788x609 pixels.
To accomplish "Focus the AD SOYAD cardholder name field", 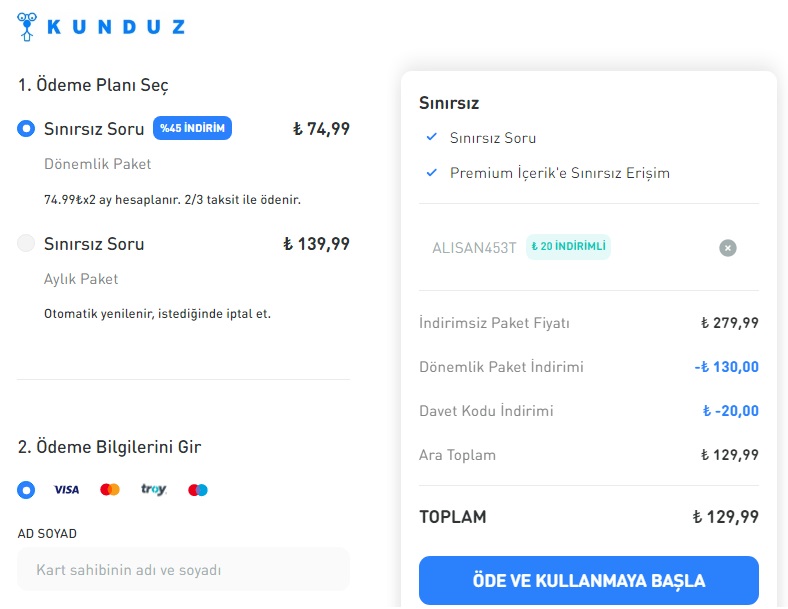I will pos(183,569).
